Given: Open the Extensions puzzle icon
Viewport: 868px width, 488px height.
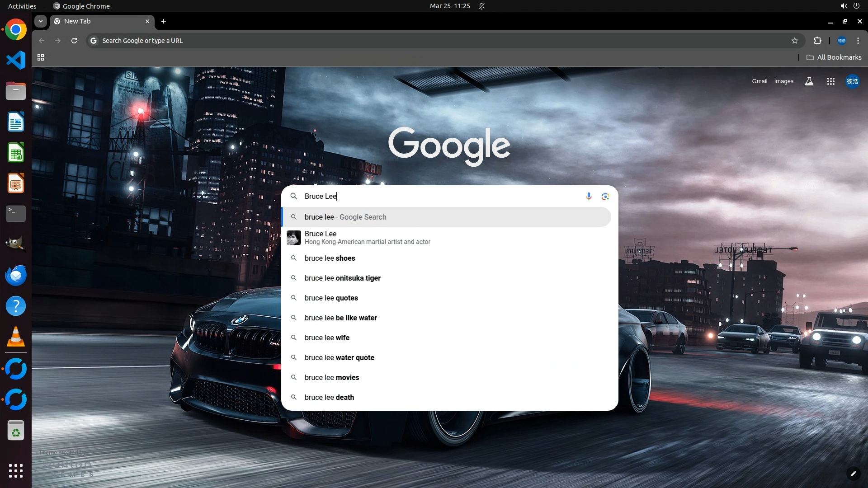Looking at the screenshot, I should (x=817, y=41).
